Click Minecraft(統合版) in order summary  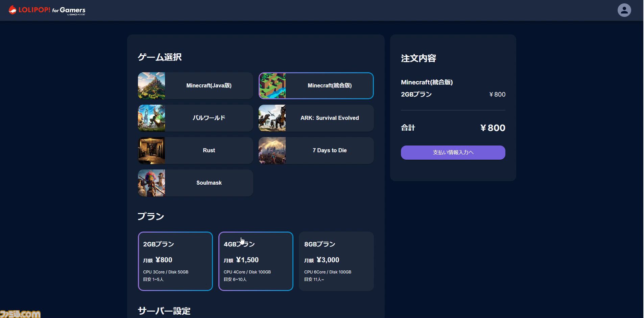pyautogui.click(x=427, y=82)
